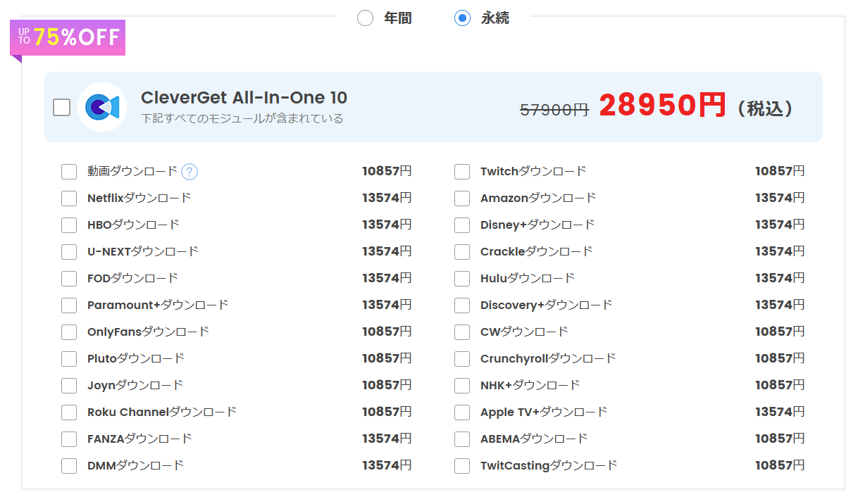Select the 永続 radio button

[x=462, y=18]
